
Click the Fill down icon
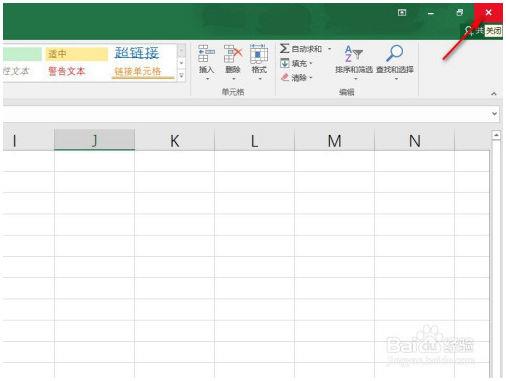(x=284, y=63)
